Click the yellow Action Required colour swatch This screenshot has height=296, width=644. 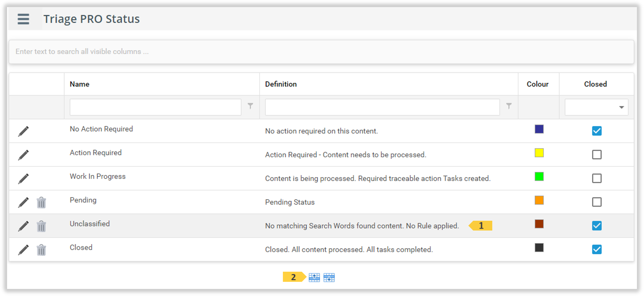click(539, 153)
